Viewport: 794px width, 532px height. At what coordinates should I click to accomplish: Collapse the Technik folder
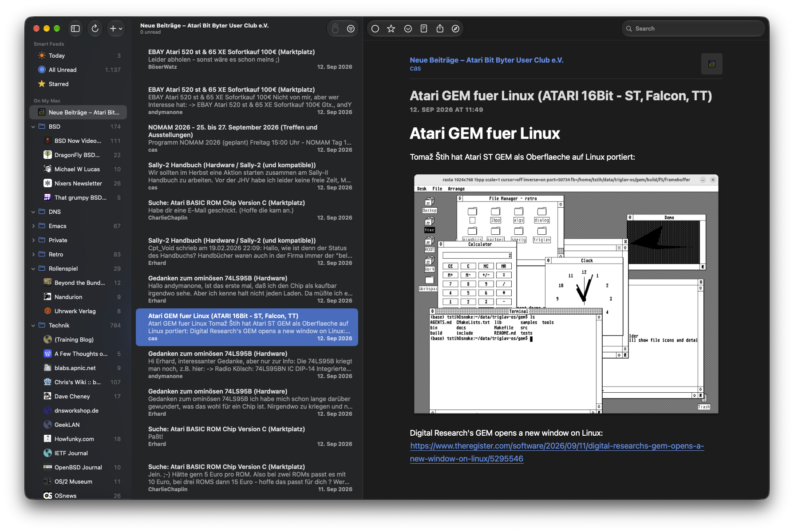click(33, 326)
